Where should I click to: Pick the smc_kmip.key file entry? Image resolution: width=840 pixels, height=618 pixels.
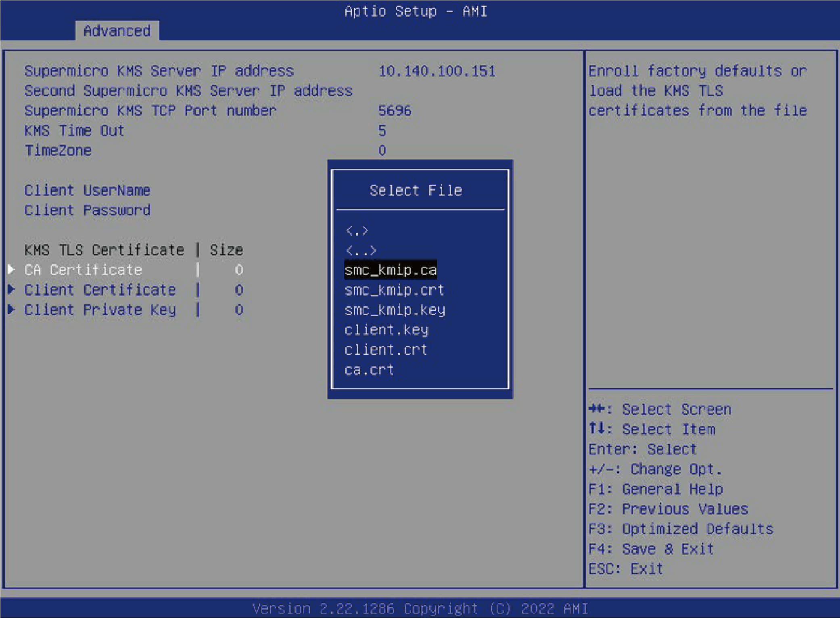(x=395, y=310)
